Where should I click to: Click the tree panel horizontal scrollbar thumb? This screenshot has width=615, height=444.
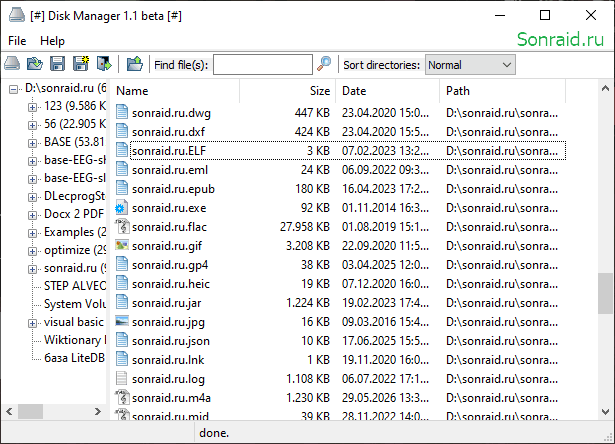30,411
